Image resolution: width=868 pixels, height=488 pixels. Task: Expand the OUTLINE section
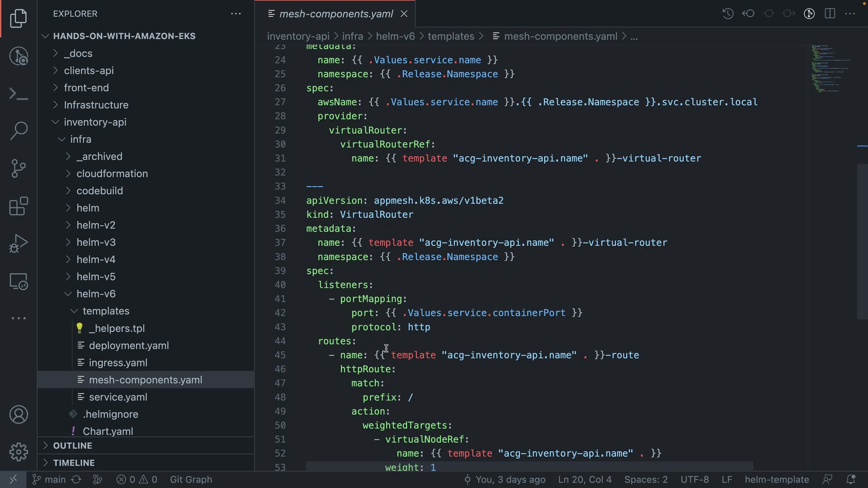(x=72, y=446)
